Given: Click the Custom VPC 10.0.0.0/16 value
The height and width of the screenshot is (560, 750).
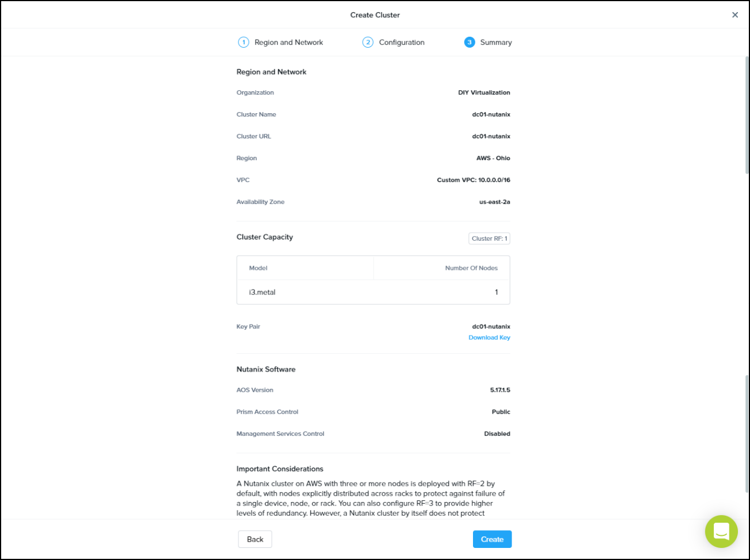Looking at the screenshot, I should click(x=473, y=180).
